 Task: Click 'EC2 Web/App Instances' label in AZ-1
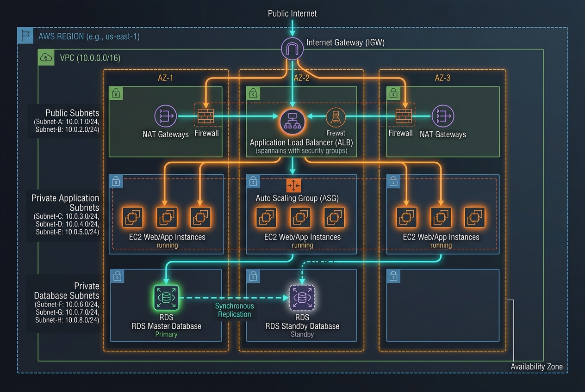[167, 237]
